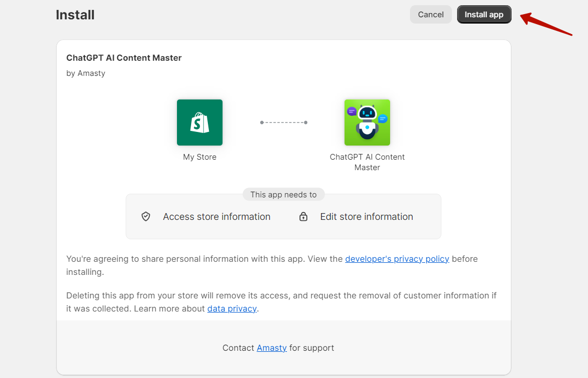Click the app name label under the robot icon
Image resolution: width=588 pixels, height=378 pixels.
367,162
